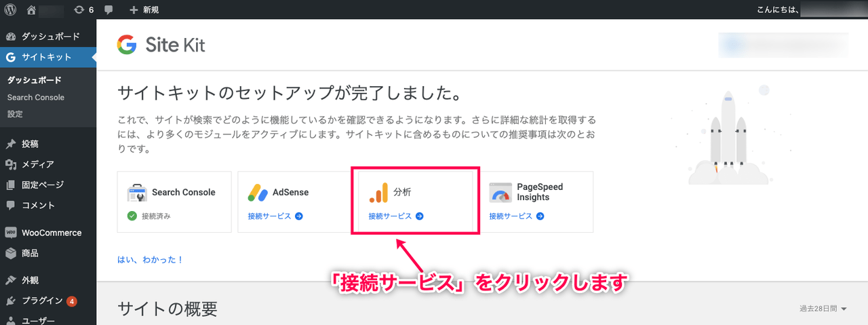Viewport: 868px width, 325px height.
Task: Click 接続サービス link under 分析
Action: coord(390,216)
